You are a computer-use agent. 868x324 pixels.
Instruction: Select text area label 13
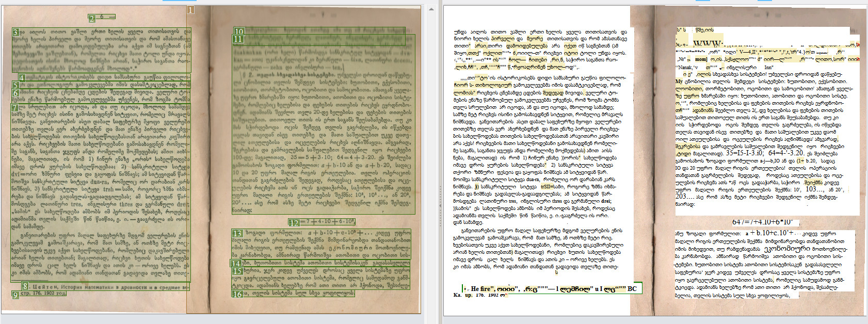[237, 234]
